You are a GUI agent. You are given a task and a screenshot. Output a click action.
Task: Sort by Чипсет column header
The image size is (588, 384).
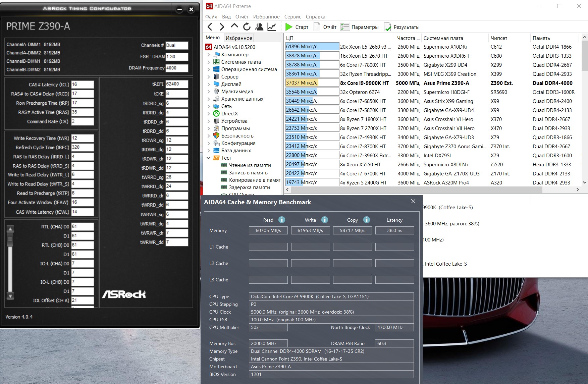point(509,38)
